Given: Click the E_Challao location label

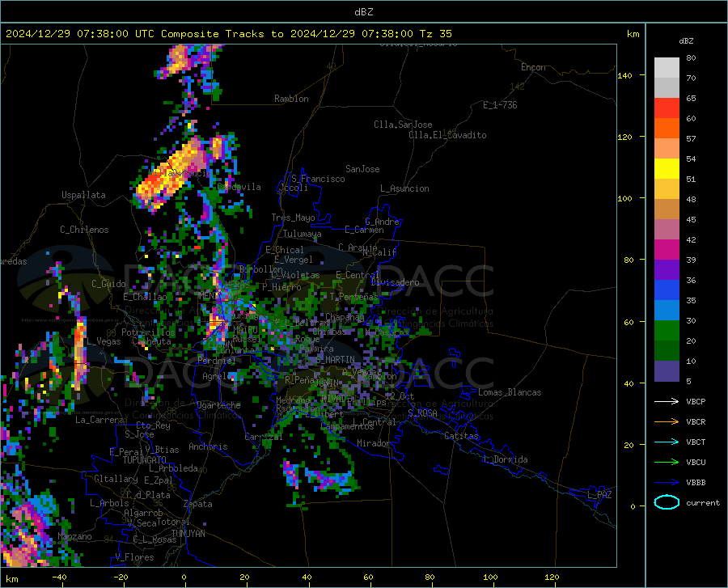Looking at the screenshot, I should coord(145,297).
